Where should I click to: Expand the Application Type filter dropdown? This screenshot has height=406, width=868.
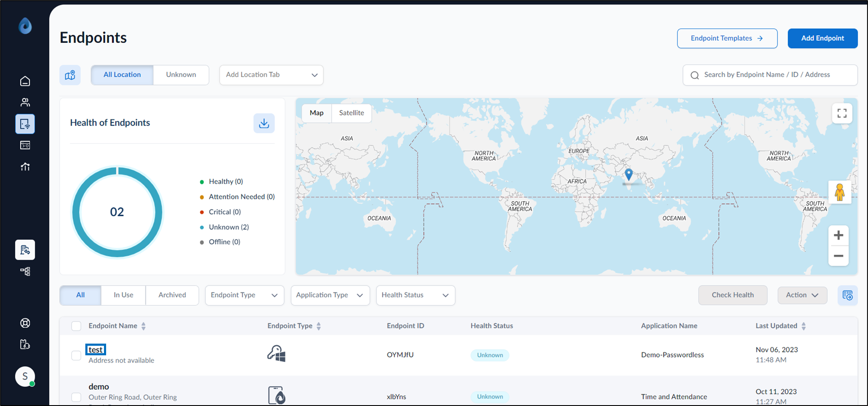click(x=330, y=295)
